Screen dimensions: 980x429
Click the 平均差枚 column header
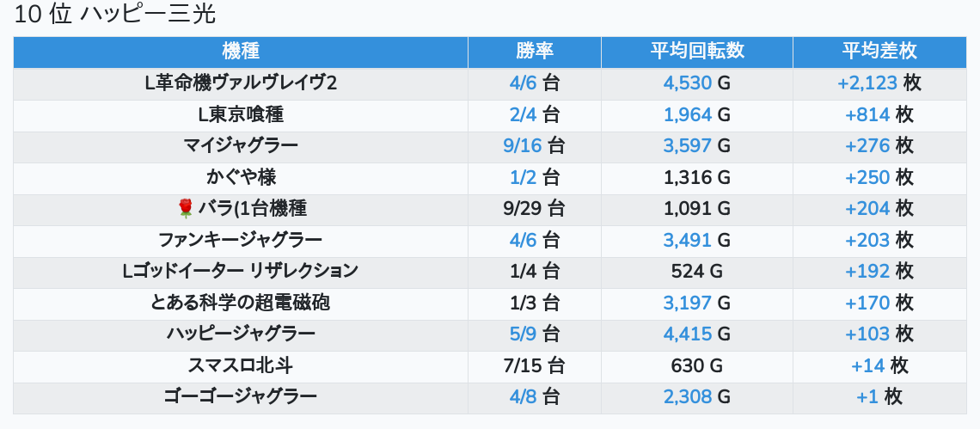pos(879,51)
